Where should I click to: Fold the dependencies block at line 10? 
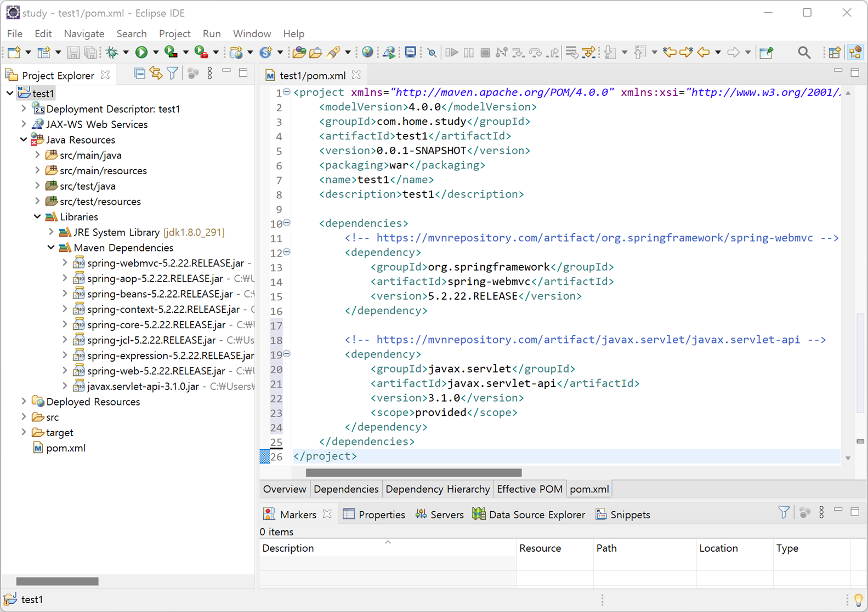coord(287,223)
